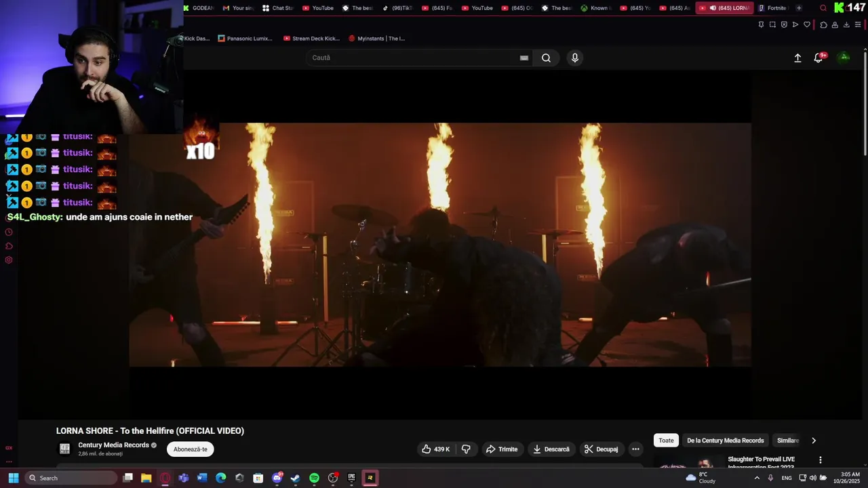This screenshot has height=488, width=868.
Task: Click the YouTube search magnifier button
Action: coord(546,58)
